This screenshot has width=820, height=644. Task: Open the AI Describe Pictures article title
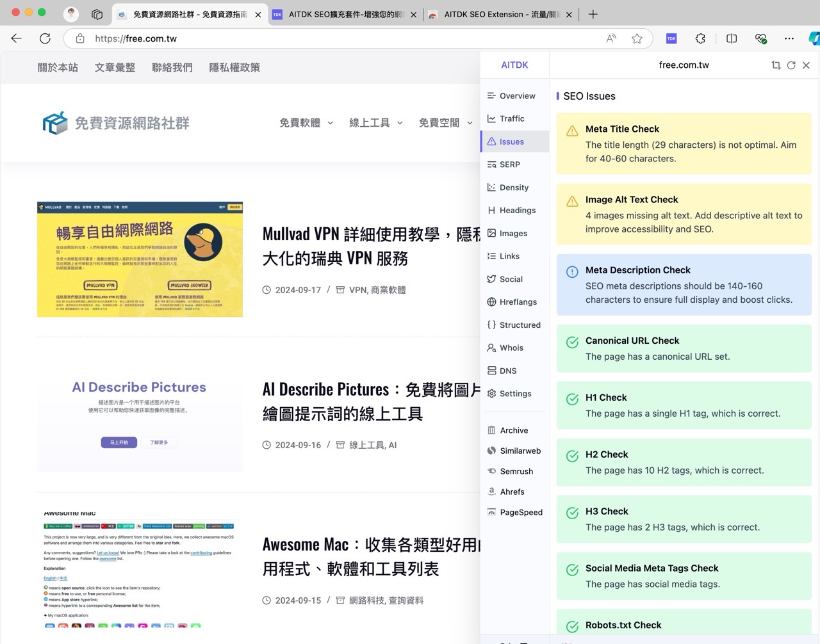click(372, 401)
